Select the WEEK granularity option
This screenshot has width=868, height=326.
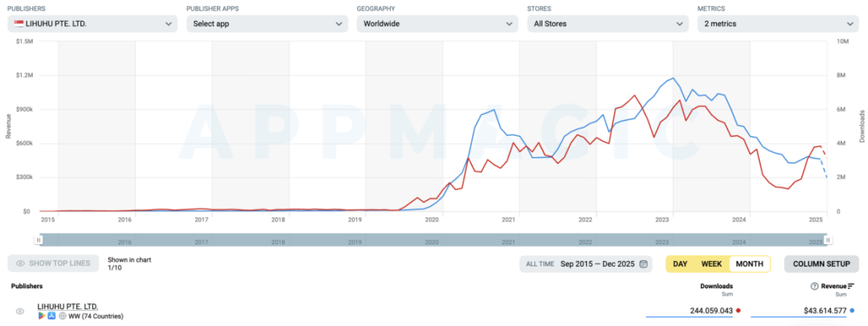pos(711,263)
